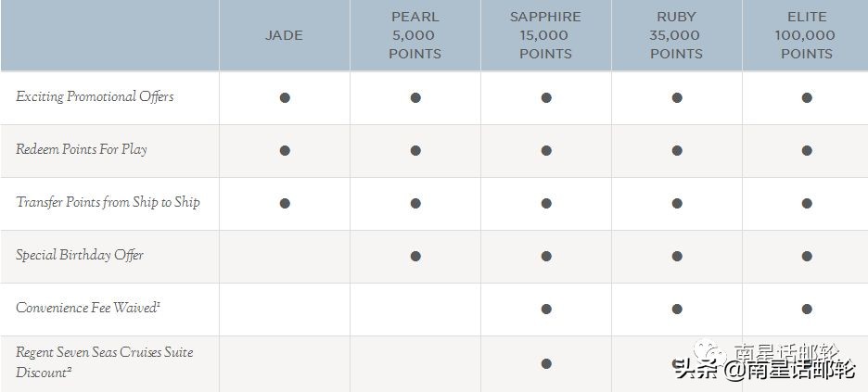
Task: Select the ELITE 100,000 POINTS header
Action: point(807,35)
